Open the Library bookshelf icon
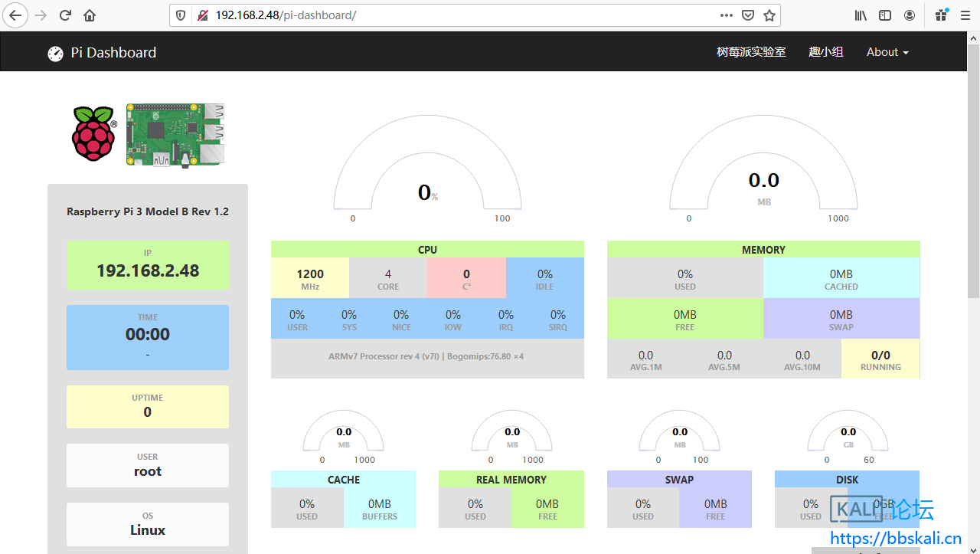 point(861,15)
